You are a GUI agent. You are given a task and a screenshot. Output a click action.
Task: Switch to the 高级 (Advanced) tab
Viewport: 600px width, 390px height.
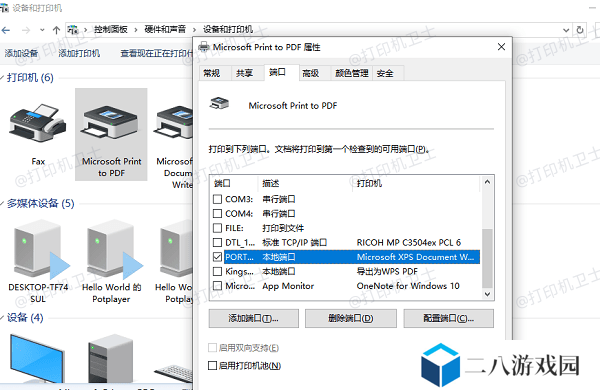[x=310, y=73]
